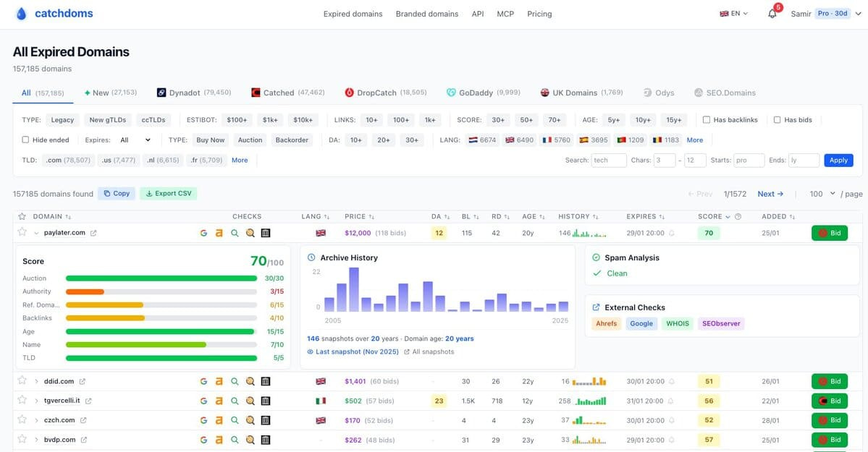Click magnifier search check for paylater.com

(x=235, y=233)
